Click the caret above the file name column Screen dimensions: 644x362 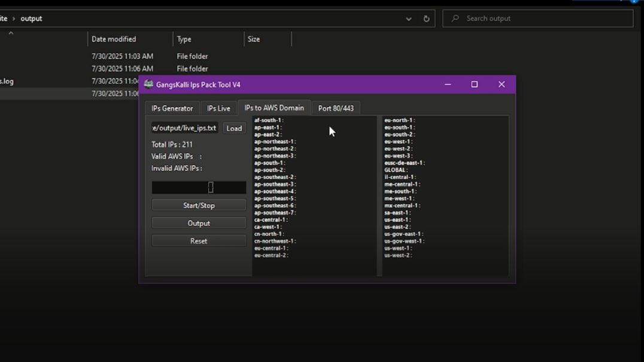(11, 33)
